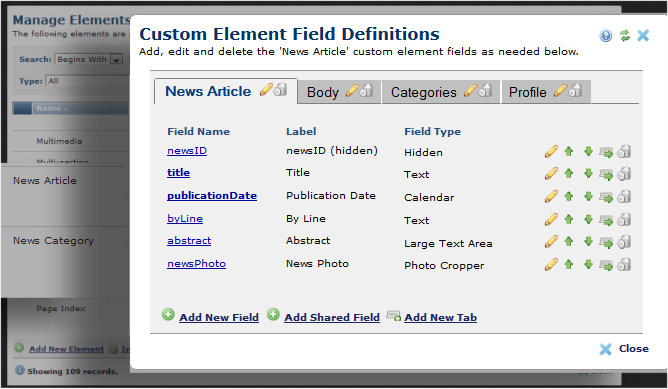
Task: Open the newsID field link
Action: (x=187, y=151)
